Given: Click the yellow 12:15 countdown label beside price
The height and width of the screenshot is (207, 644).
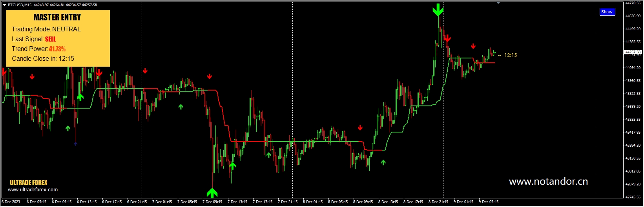Looking at the screenshot, I should point(511,55).
